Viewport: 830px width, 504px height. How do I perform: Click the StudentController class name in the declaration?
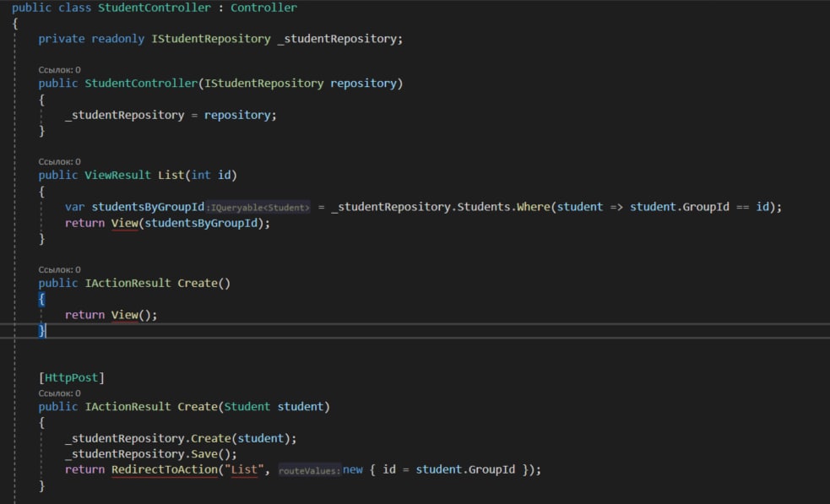click(x=154, y=8)
